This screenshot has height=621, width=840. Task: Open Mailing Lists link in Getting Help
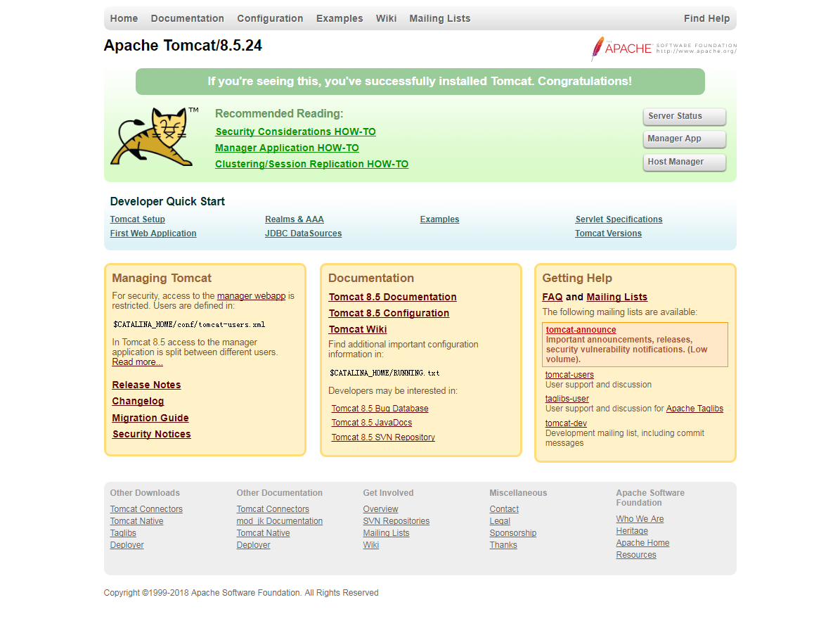[616, 297]
